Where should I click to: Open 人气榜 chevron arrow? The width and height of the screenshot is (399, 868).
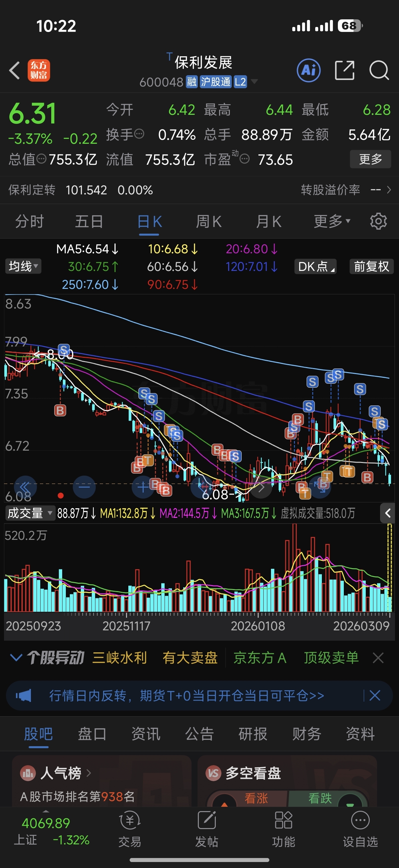88,773
